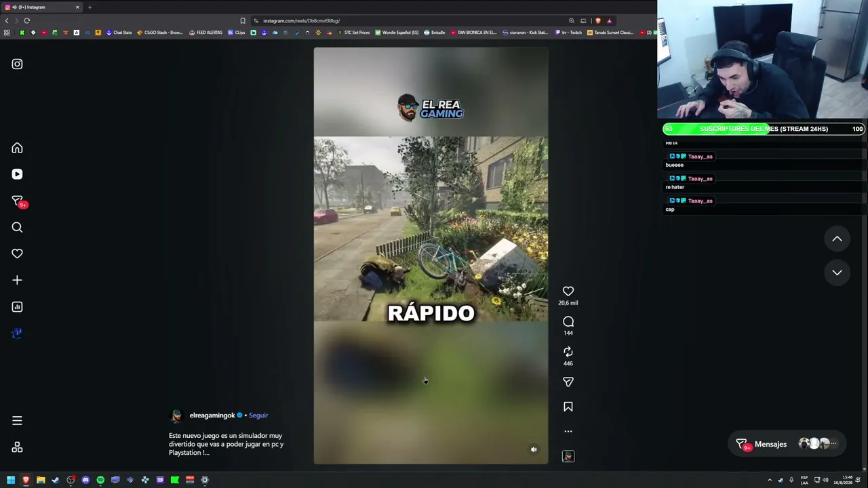
Task: Open direct messages icon in left sidebar
Action: 18,201
